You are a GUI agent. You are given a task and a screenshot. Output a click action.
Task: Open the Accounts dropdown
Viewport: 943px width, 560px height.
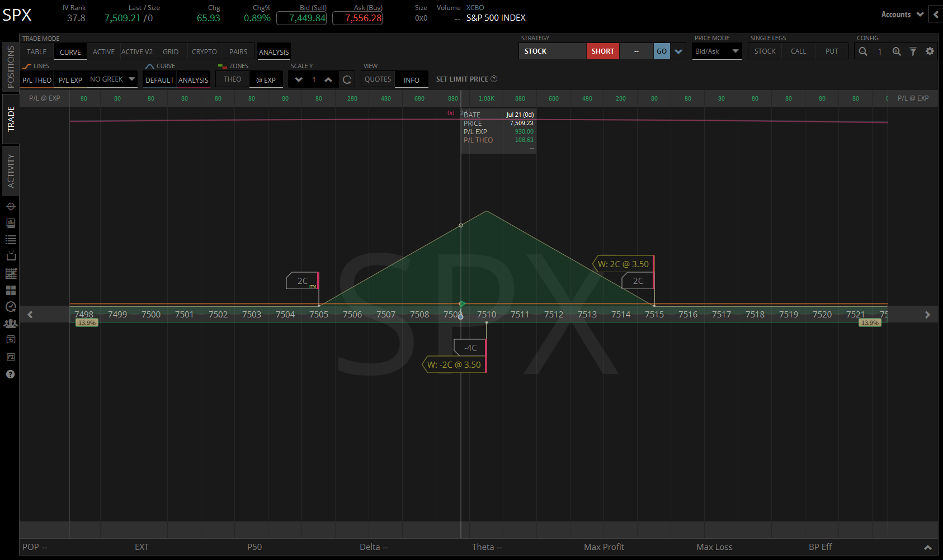(902, 15)
